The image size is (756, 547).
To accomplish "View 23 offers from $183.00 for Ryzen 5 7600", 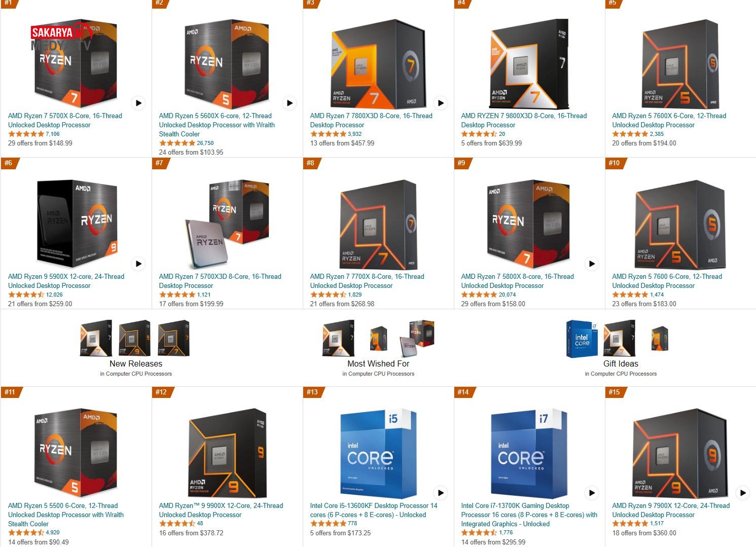I will (644, 304).
